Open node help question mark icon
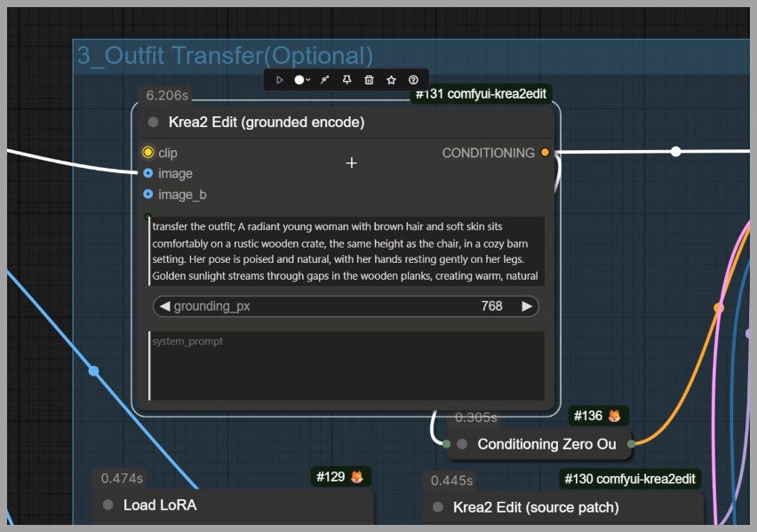This screenshot has height=532, width=757. (x=413, y=80)
